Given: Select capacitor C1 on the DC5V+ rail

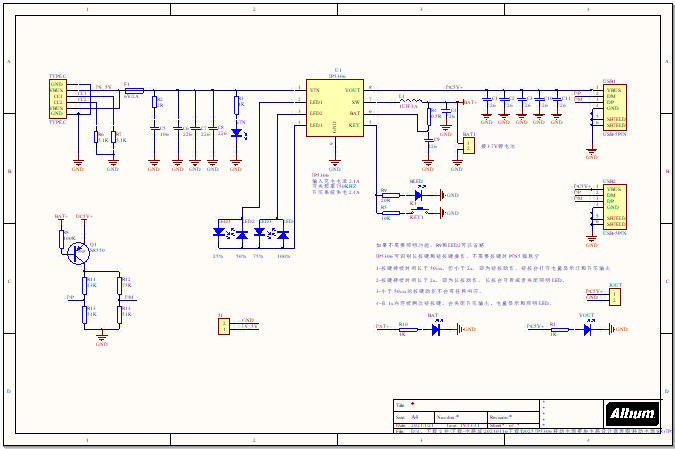Looking at the screenshot, I should point(486,99).
